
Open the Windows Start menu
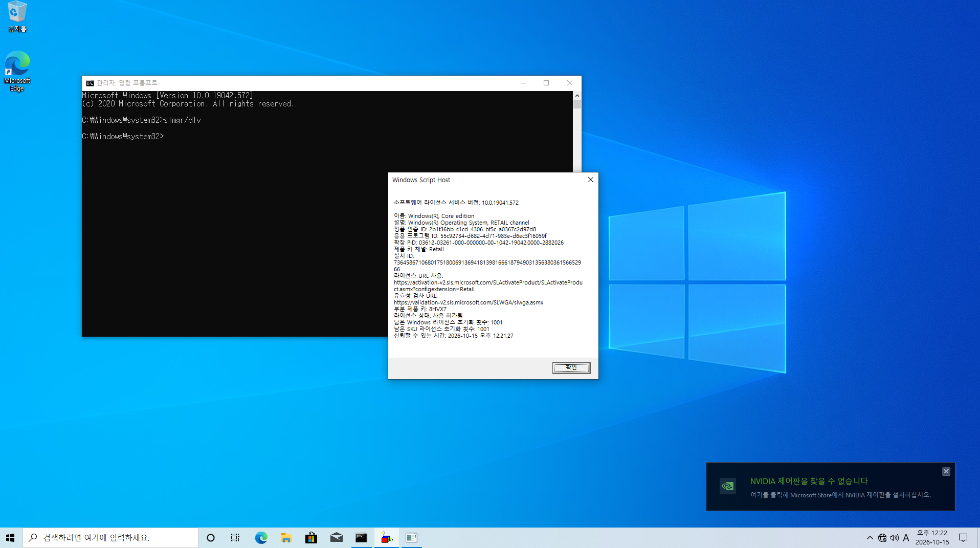tap(10, 537)
